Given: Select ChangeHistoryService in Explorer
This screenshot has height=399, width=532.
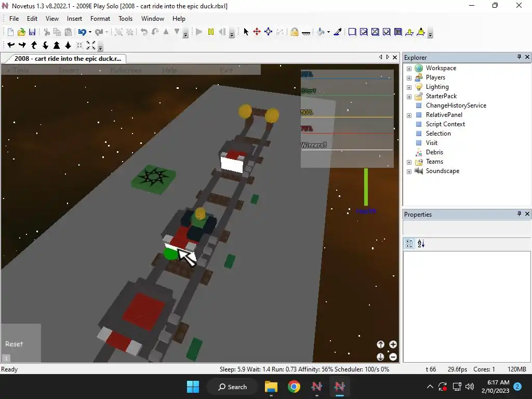Looking at the screenshot, I should click(456, 105).
